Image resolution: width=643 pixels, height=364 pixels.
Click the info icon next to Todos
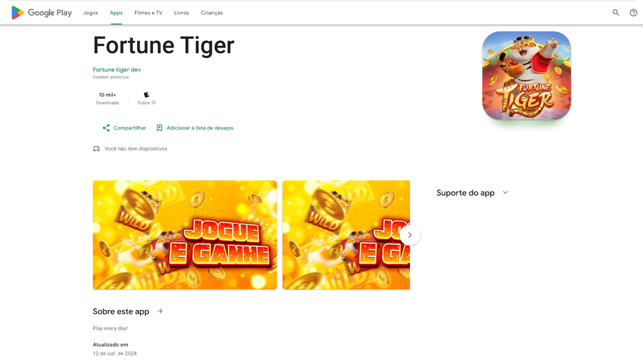(154, 102)
